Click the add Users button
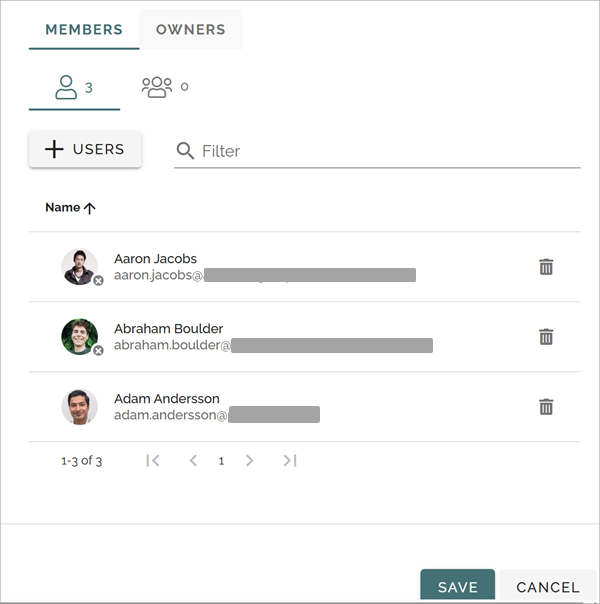Viewport: 600px width, 604px height. pyautogui.click(x=85, y=149)
